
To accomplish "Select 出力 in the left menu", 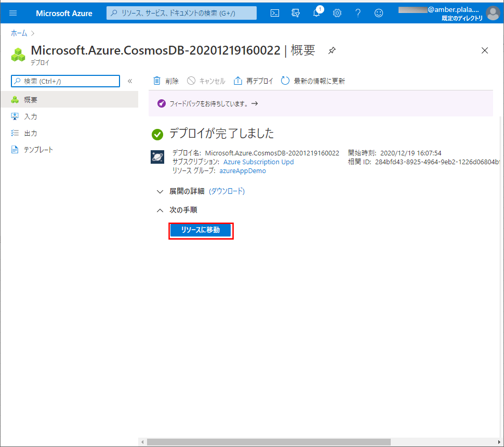I will (70, 133).
